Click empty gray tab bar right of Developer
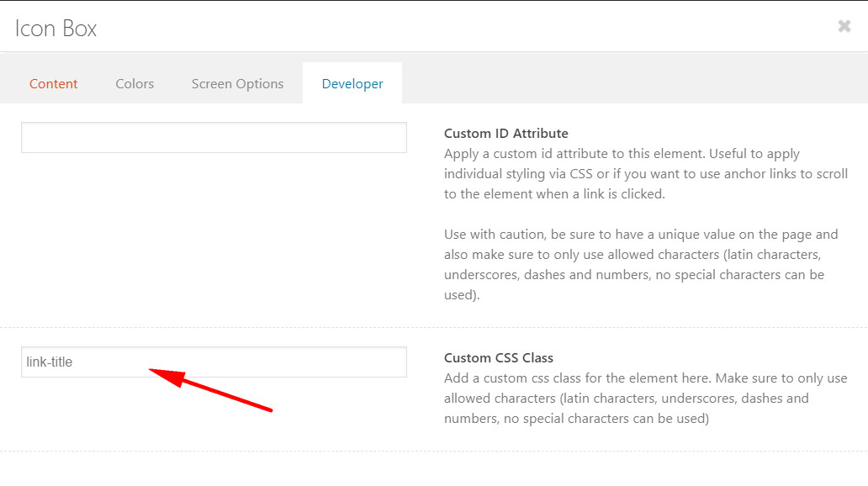 pyautogui.click(x=634, y=83)
